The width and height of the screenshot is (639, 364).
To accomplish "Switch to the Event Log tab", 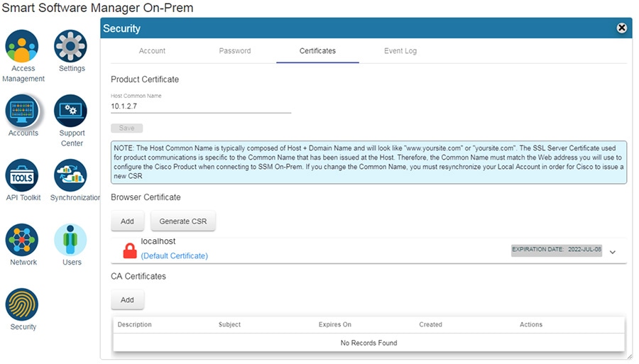I will pos(400,51).
